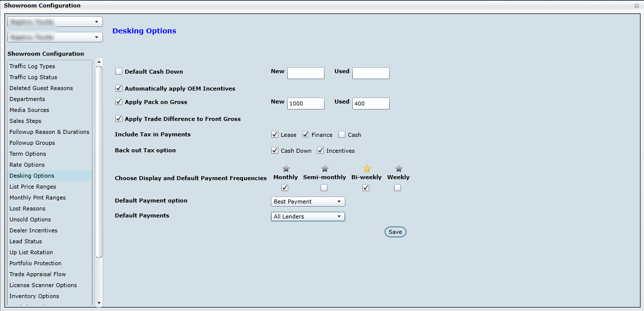Go to Trade Appraisal Flow settings

pyautogui.click(x=38, y=274)
